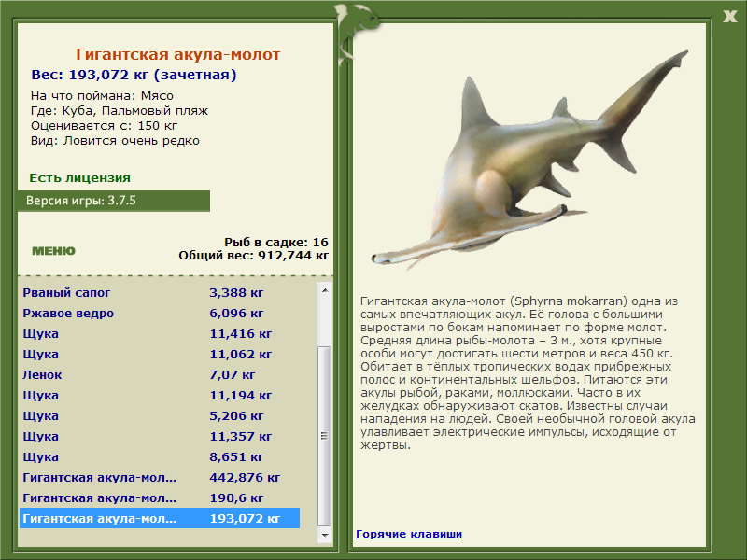Select the Щука 11,062 кг entry
The height and width of the screenshot is (560, 747).
tap(160, 354)
